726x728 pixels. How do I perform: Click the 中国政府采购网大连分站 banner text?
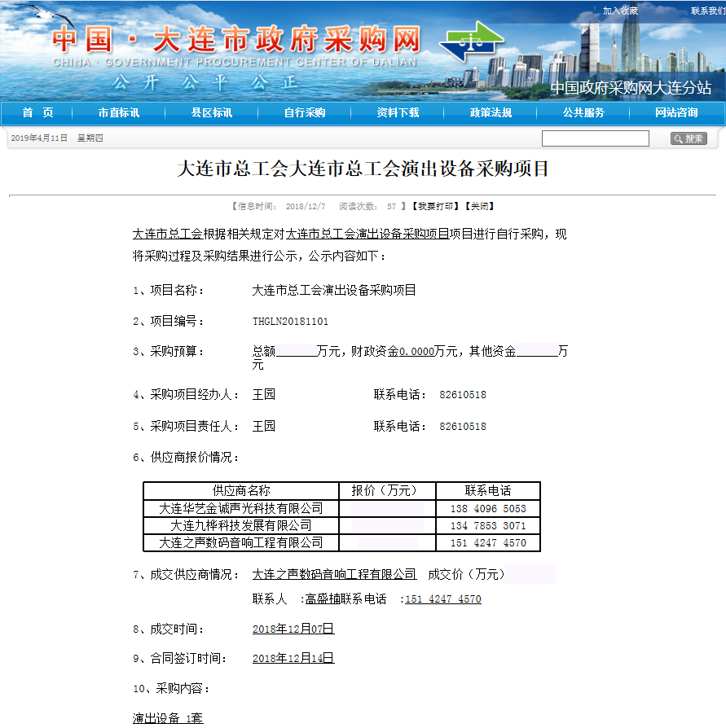click(631, 87)
